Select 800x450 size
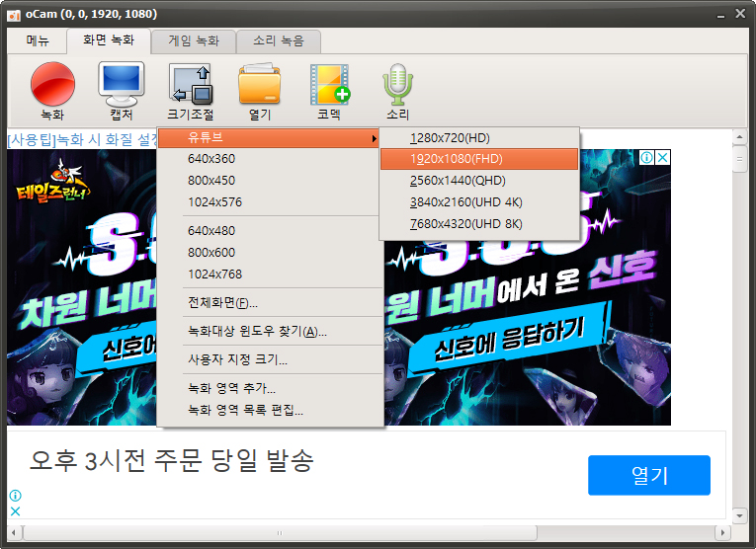 [x=269, y=180]
